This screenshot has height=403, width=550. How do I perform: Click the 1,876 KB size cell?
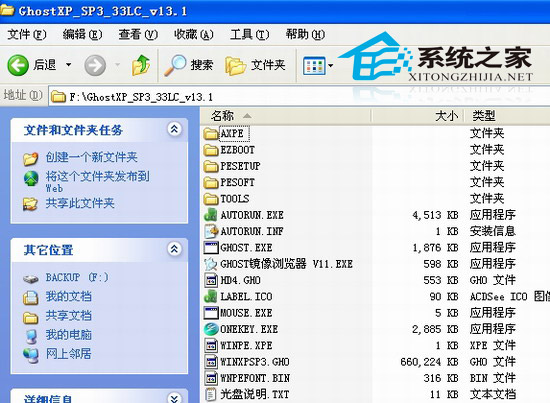pos(435,248)
